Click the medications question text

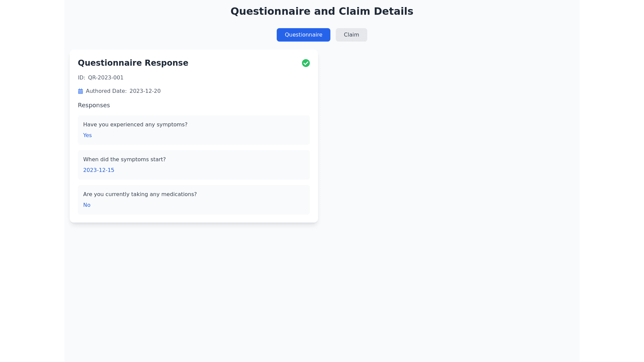pyautogui.click(x=140, y=194)
